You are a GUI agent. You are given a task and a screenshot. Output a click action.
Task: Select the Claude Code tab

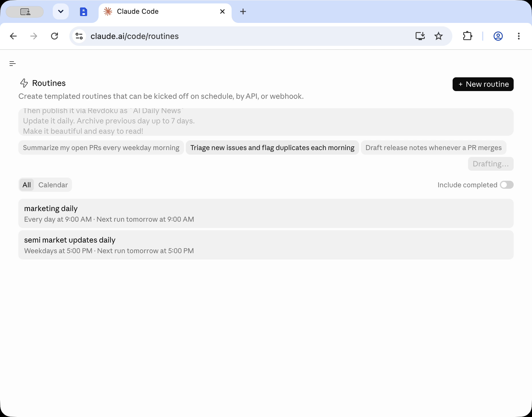[x=165, y=12]
